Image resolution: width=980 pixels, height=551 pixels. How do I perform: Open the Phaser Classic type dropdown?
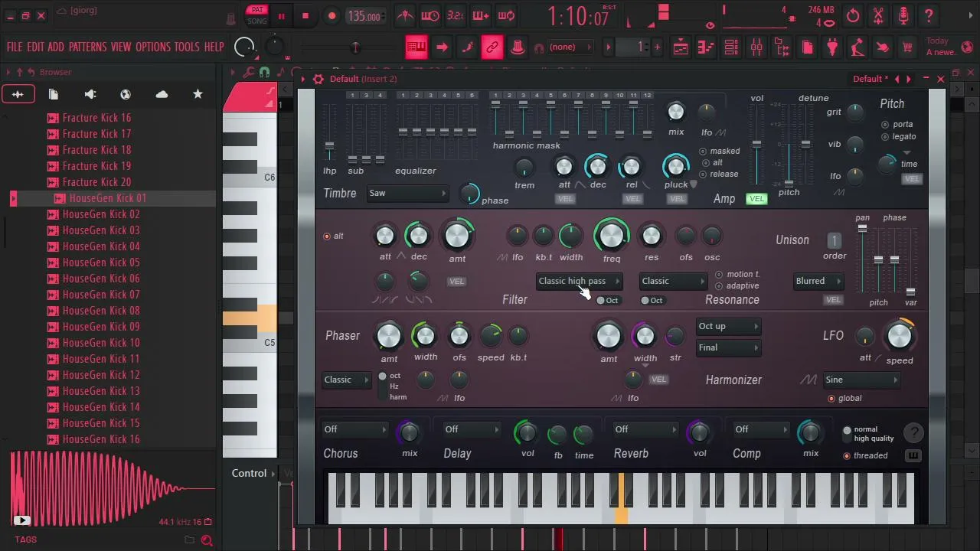346,380
